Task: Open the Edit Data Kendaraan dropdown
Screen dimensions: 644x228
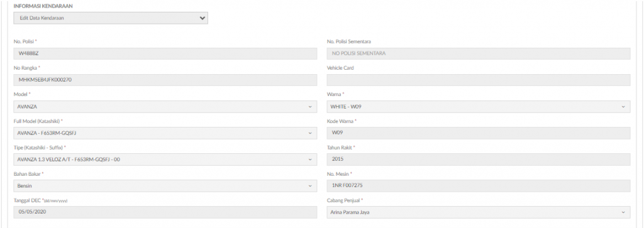Action: [111, 18]
